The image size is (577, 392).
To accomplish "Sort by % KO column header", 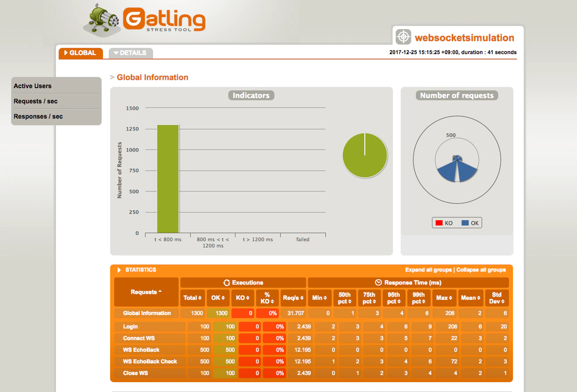I will coord(267,298).
